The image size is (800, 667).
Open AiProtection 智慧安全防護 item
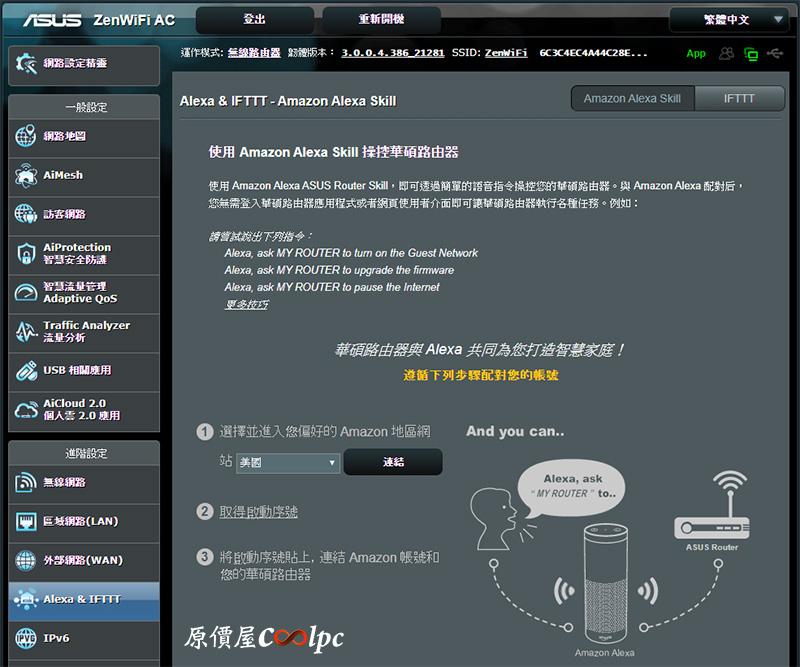point(84,254)
